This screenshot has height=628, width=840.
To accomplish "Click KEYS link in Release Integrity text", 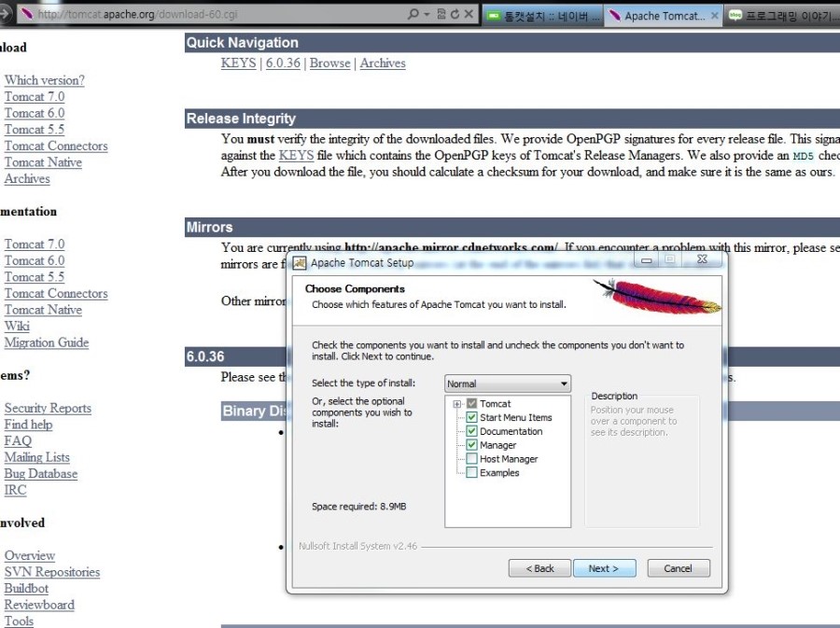I will point(296,156).
